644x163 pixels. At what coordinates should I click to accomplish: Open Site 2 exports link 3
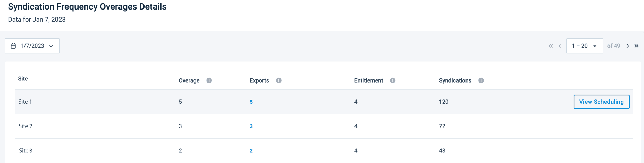251,126
